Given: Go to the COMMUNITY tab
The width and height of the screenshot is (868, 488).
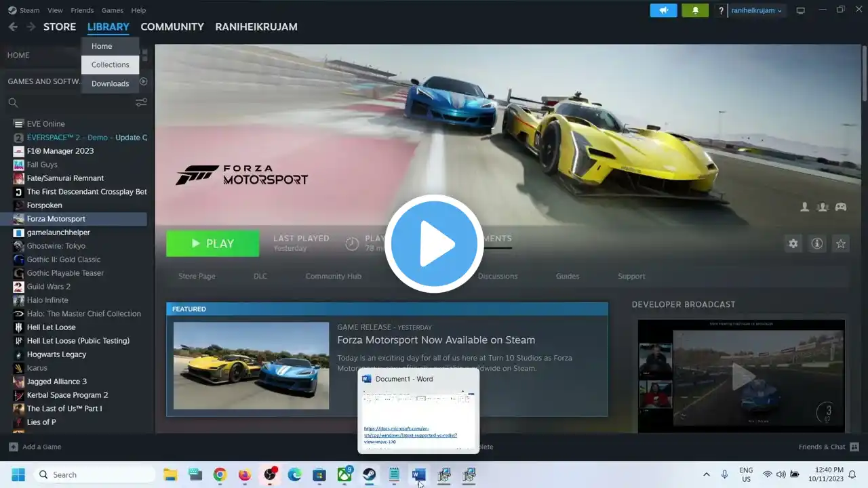Looking at the screenshot, I should (172, 26).
